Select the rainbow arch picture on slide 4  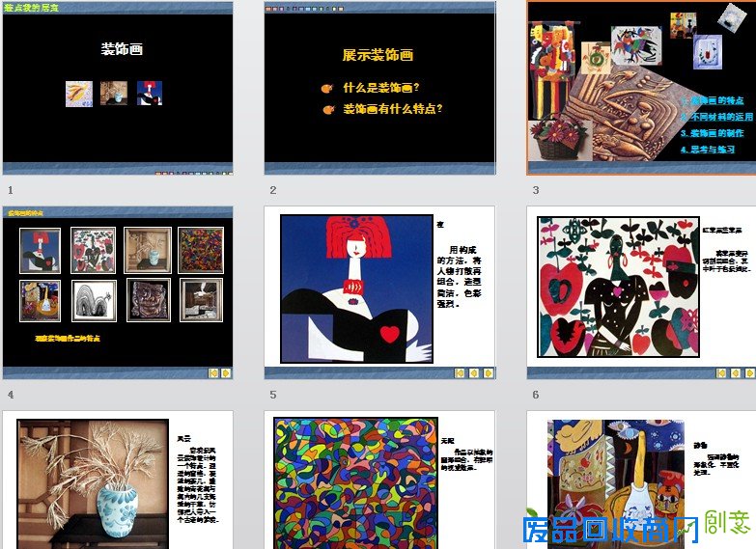click(96, 301)
